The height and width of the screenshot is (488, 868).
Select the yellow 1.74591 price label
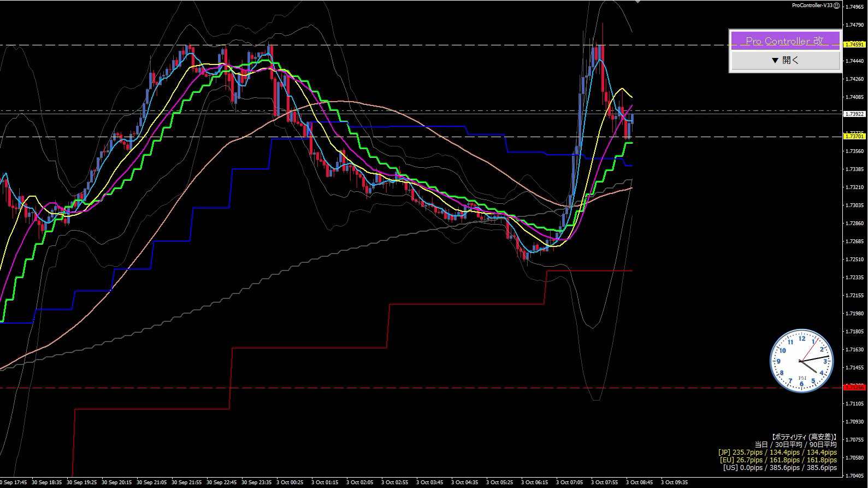854,44
